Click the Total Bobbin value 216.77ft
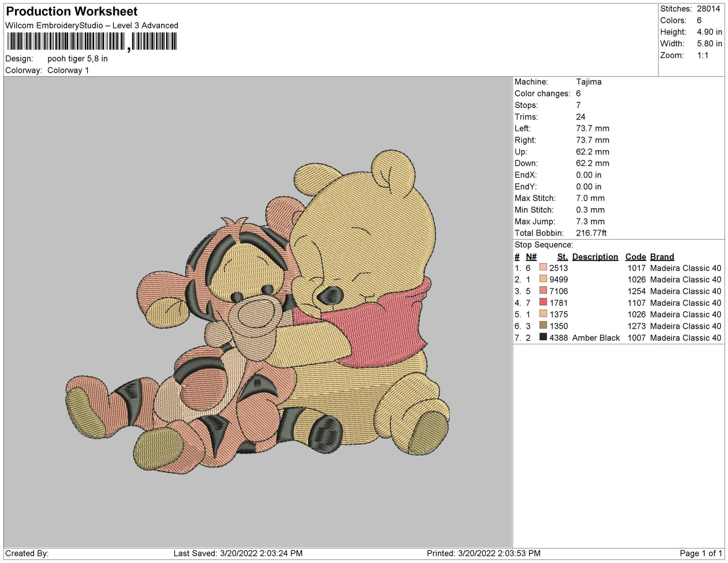The width and height of the screenshot is (728, 563). [591, 233]
